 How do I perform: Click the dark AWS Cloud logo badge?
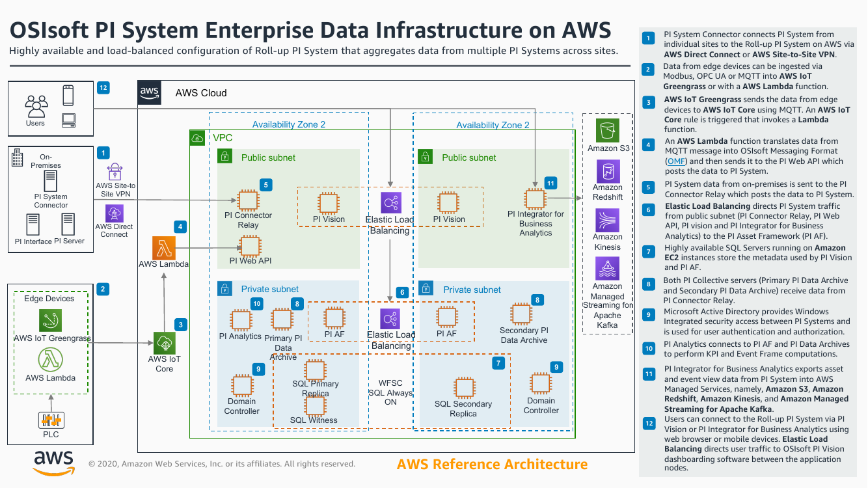[150, 94]
